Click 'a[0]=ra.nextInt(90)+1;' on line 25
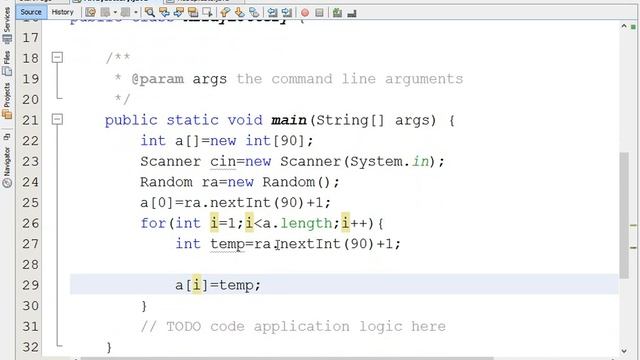 235,203
